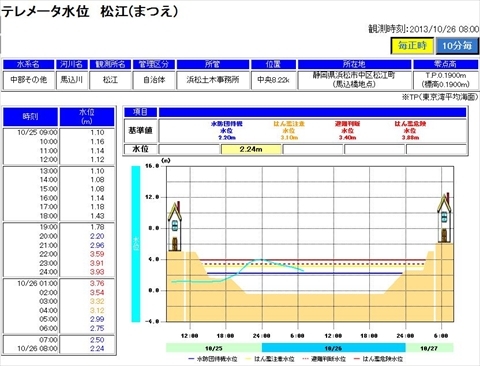480x366 pixels.
Task: Click the 河川名 header cell
Action: coord(72,64)
